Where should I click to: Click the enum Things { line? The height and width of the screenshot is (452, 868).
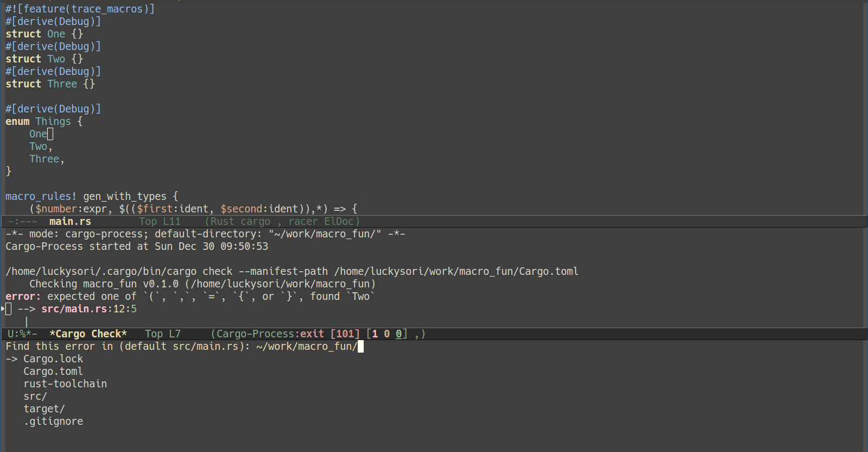pos(44,122)
